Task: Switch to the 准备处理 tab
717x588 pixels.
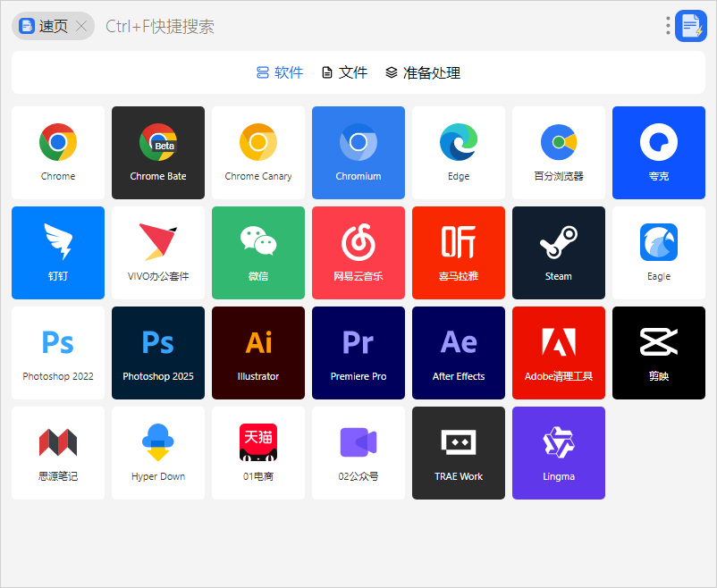Action: (x=423, y=72)
